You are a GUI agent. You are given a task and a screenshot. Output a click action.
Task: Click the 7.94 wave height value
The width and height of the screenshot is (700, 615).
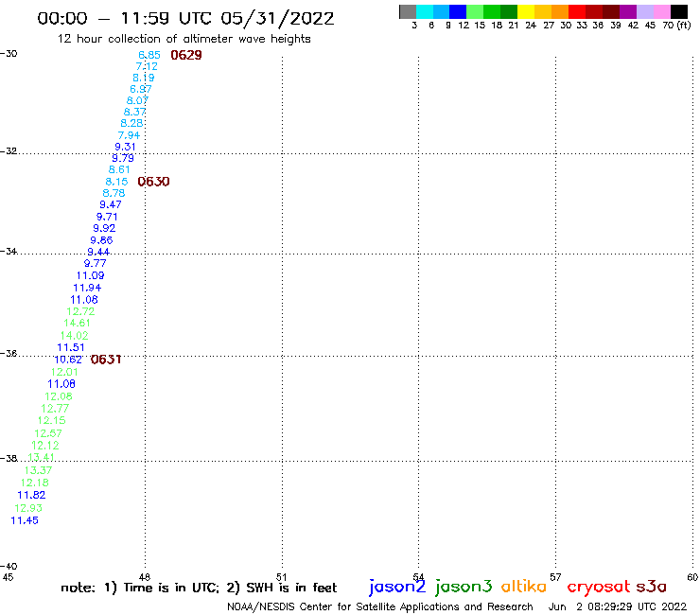click(129, 135)
